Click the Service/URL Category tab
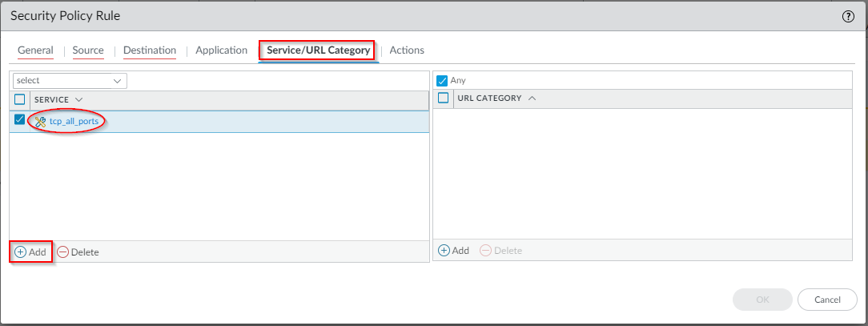Image resolution: width=868 pixels, height=326 pixels. pos(318,50)
